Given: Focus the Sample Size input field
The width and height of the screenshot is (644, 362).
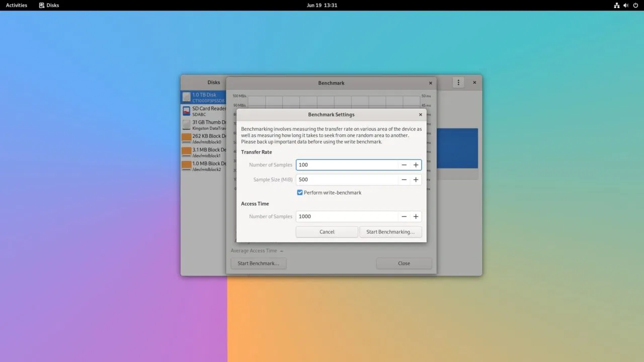Looking at the screenshot, I should tap(346, 179).
